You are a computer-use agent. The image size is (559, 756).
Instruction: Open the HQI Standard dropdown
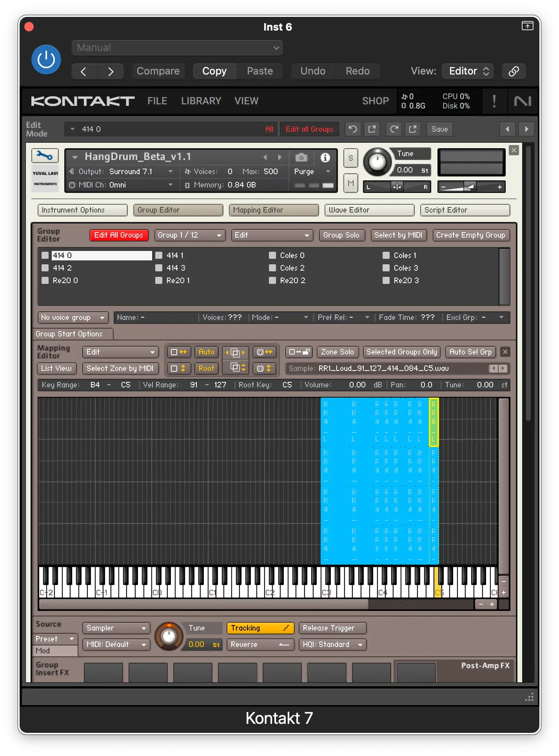coord(332,645)
